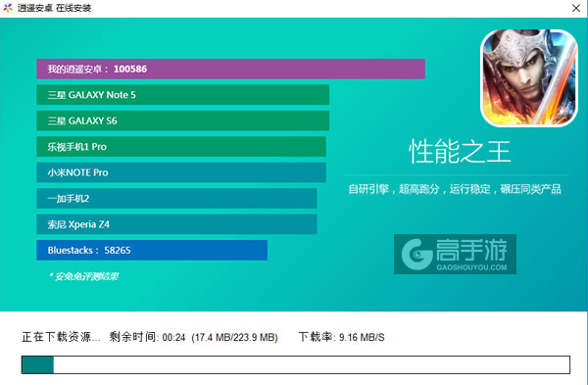
Task: Click the 性能之王 heading
Action: coord(460,152)
